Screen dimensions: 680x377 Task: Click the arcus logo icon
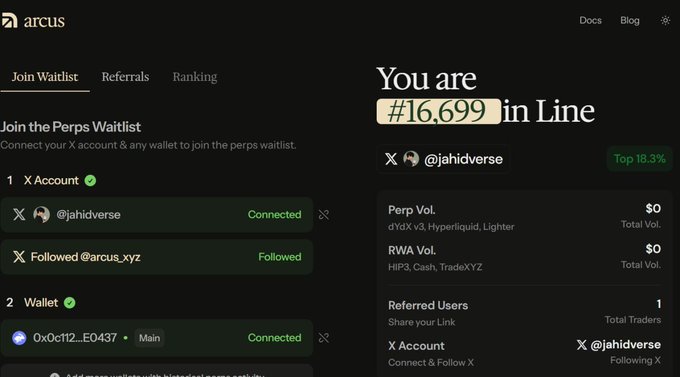tap(9, 20)
